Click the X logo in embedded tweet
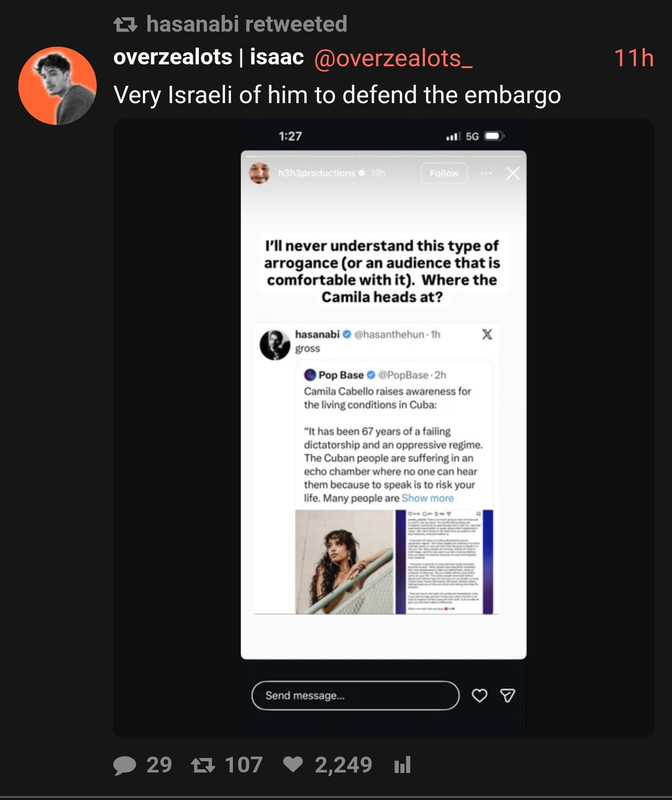Screen dimensions: 672x800 487,334
